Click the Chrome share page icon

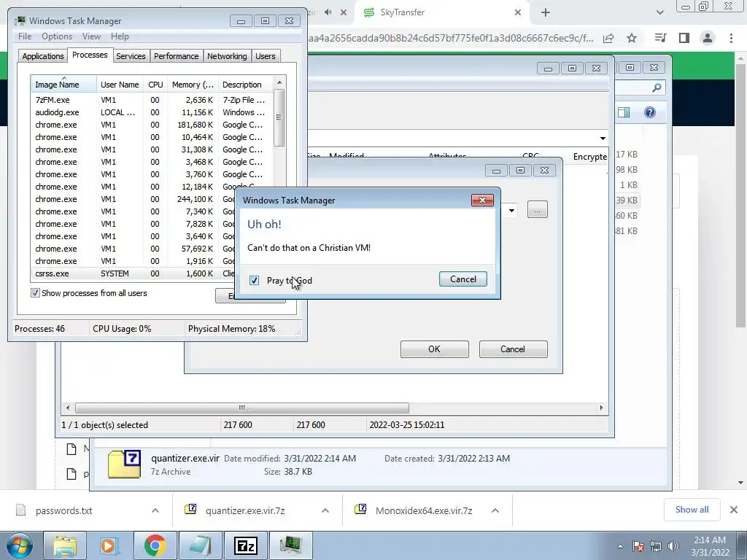[x=608, y=38]
